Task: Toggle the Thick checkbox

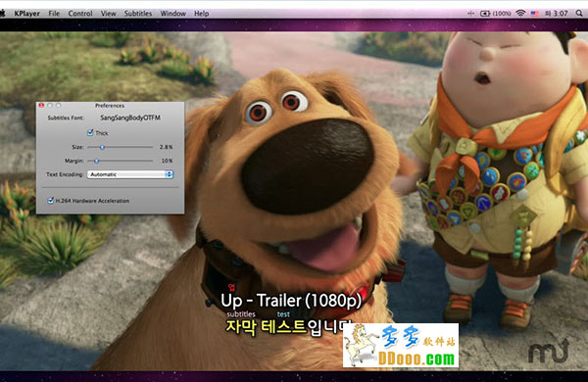Action: tap(90, 132)
